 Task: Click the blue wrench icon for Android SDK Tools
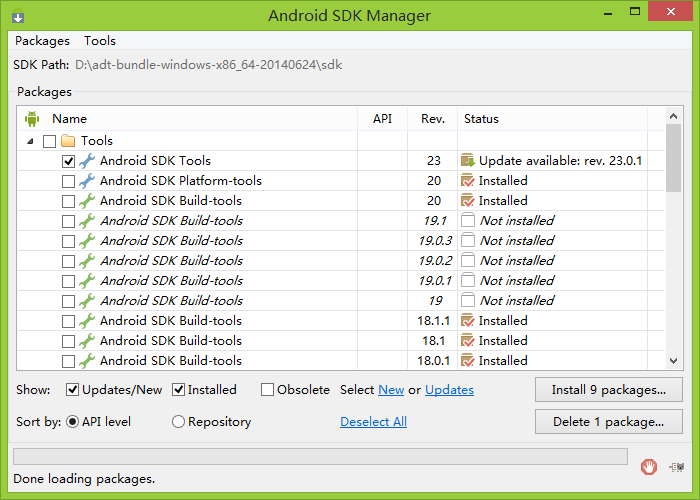click(87, 161)
